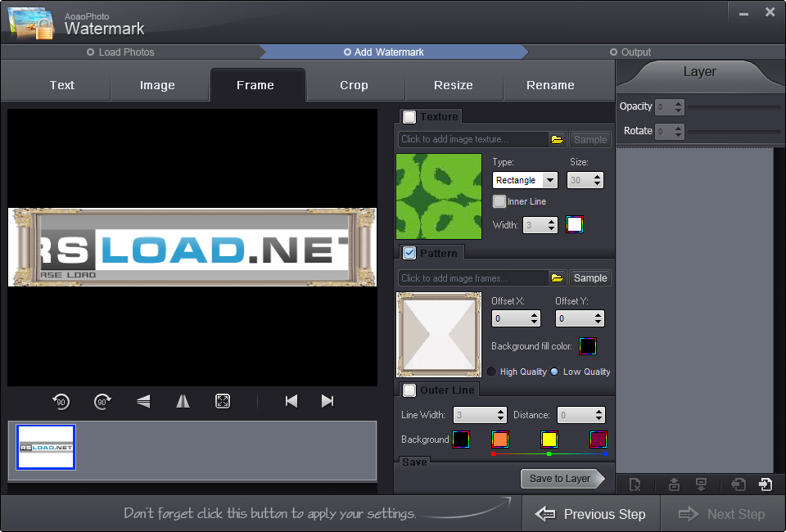Image resolution: width=786 pixels, height=532 pixels.
Task: Open the Resize tab
Action: [453, 85]
